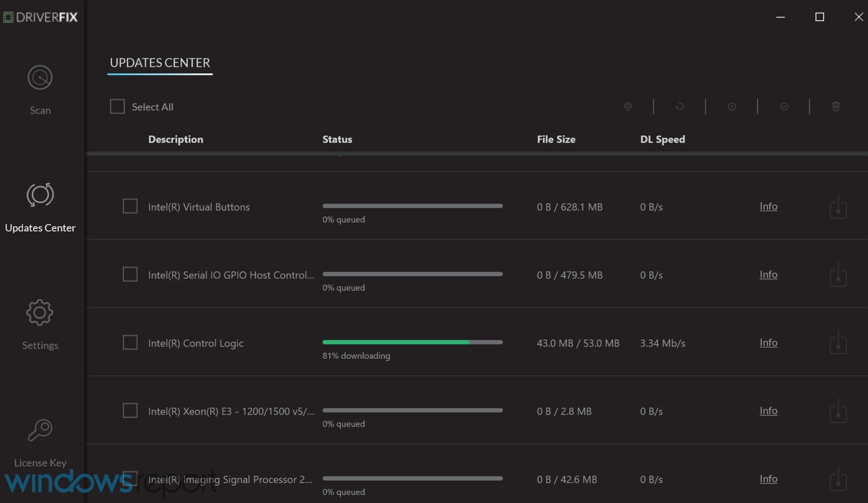This screenshot has width=868, height=503.
Task: Drag the Intel Control Logic download progress bar
Action: pos(411,342)
